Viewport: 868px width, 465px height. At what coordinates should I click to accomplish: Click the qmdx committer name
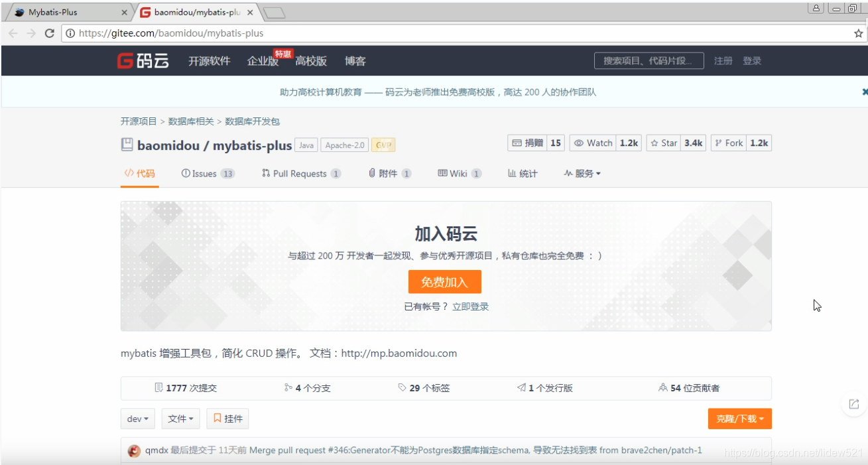(156, 450)
